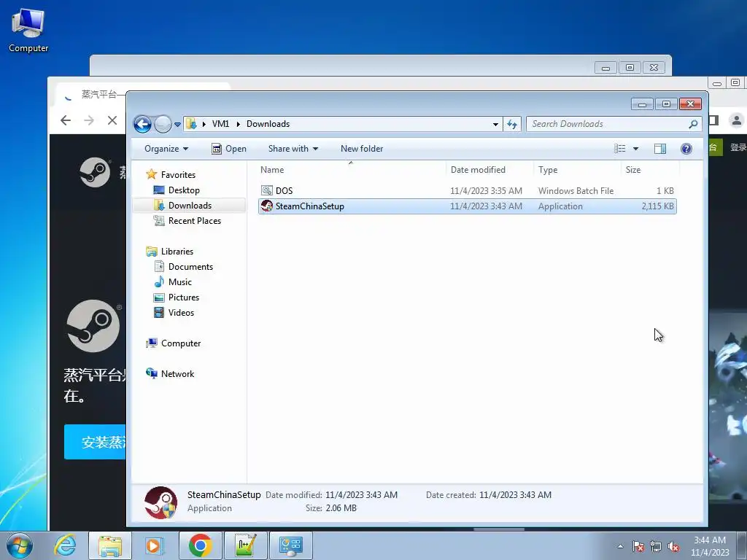747x560 pixels.
Task: Open Desktop in Favorites
Action: pyautogui.click(x=183, y=190)
